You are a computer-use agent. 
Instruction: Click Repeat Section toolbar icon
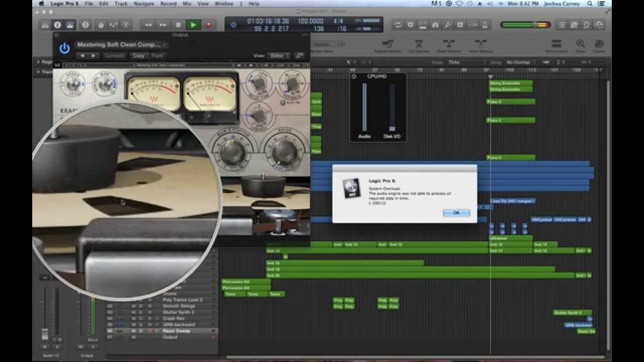tap(387, 46)
